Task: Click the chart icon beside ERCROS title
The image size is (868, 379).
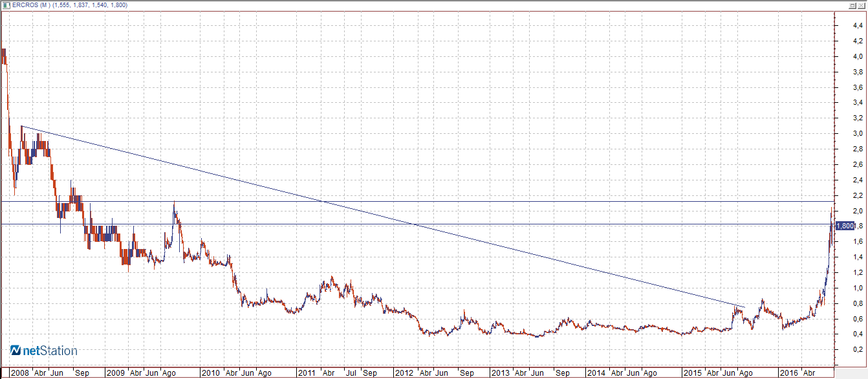Action: pyautogui.click(x=5, y=5)
